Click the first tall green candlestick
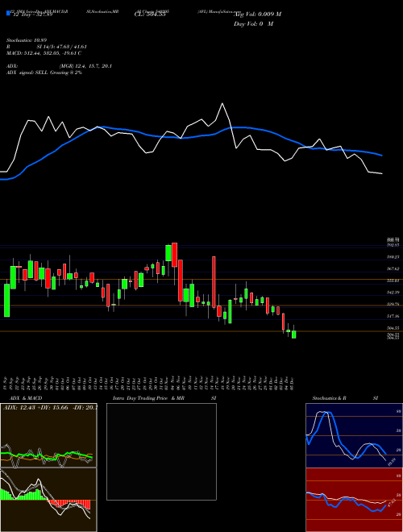 click(x=6, y=301)
